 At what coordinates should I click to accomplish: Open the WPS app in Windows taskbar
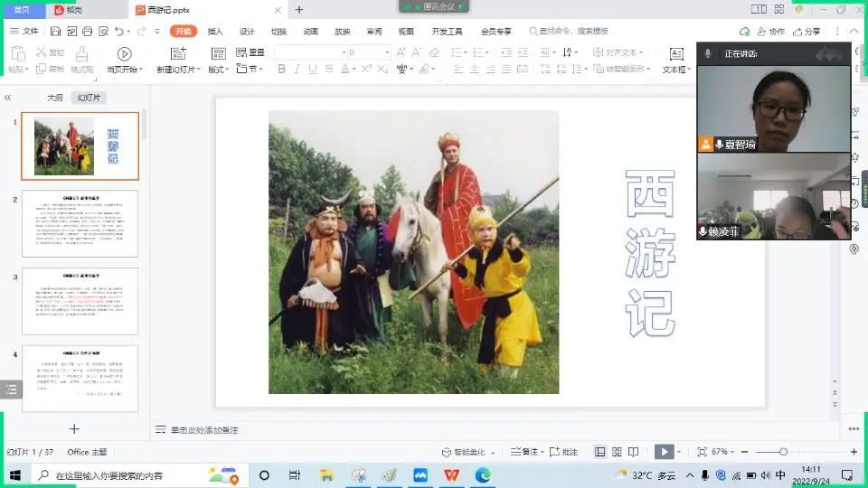click(x=452, y=475)
